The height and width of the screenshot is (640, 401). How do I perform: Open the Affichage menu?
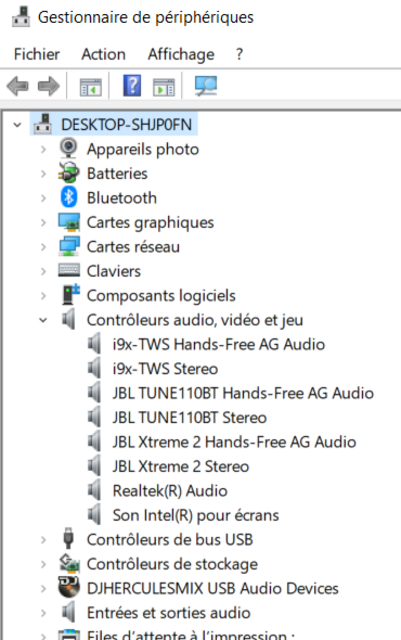pyautogui.click(x=181, y=54)
